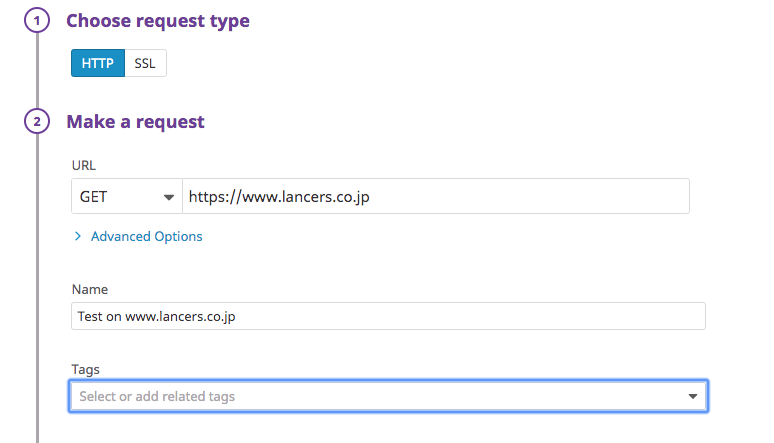Click the caret arrow in the GET selector
This screenshot has width=774, height=443.
(168, 197)
